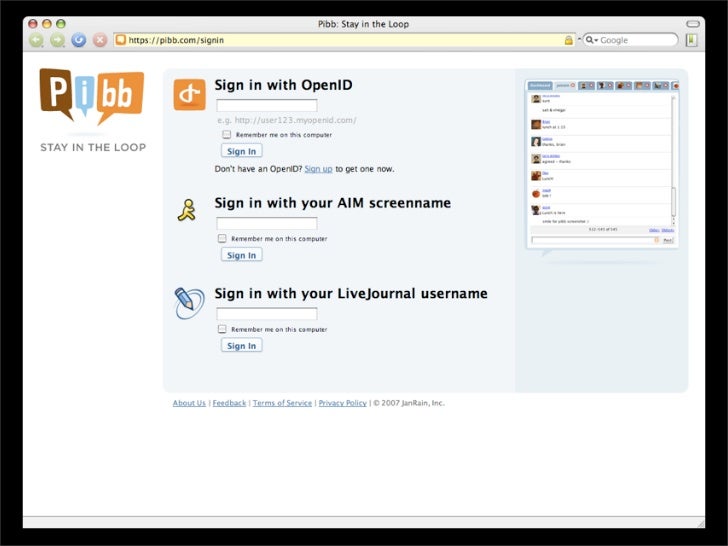
Task: Focus the AIM screenname input field
Action: click(267, 223)
